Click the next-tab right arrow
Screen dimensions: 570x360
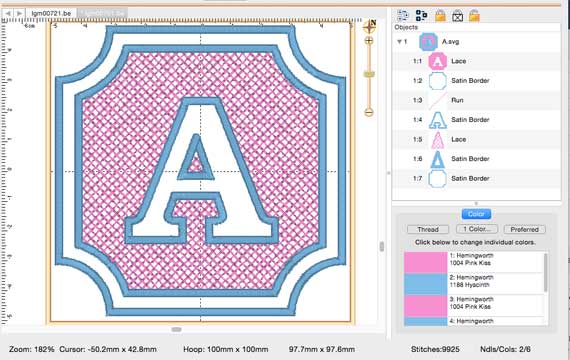pyautogui.click(x=19, y=13)
